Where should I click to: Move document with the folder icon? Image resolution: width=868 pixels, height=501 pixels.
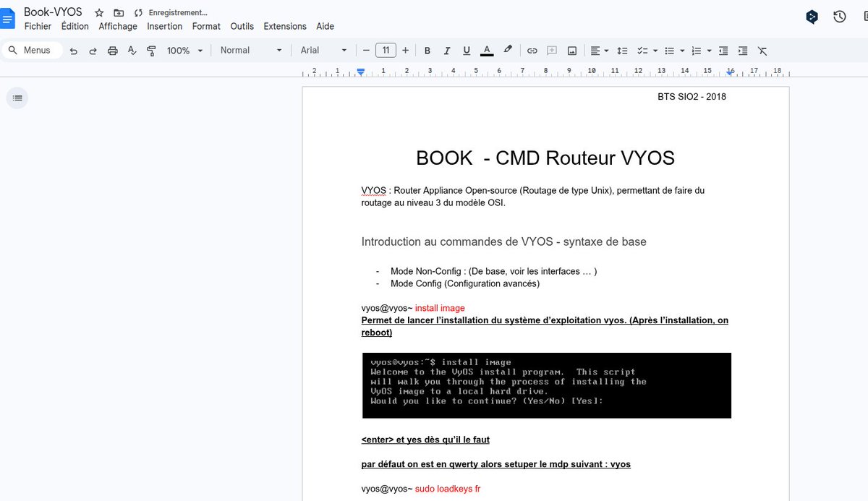tap(119, 13)
